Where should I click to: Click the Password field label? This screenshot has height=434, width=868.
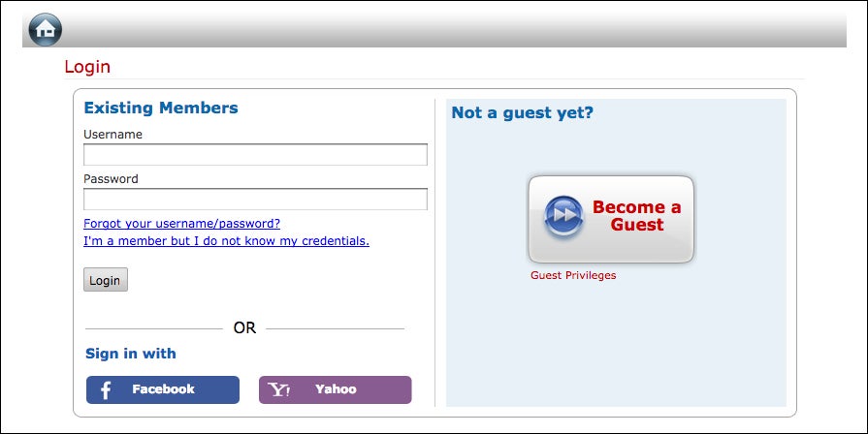[111, 178]
